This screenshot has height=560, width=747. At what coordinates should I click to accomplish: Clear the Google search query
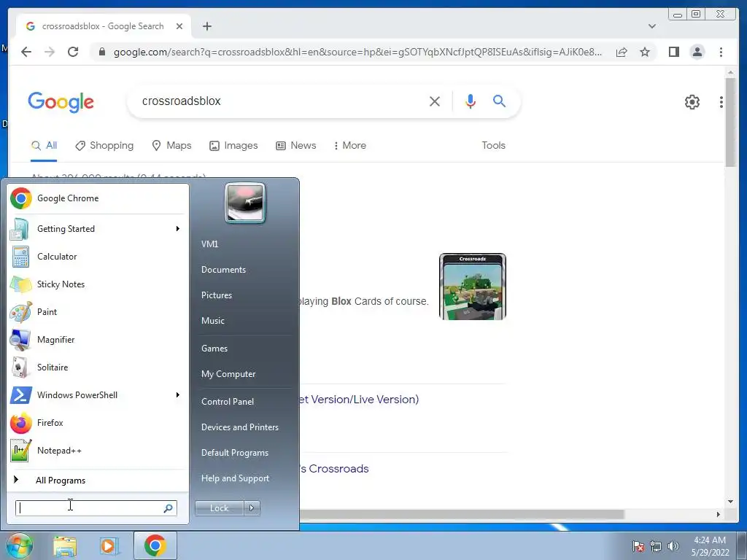[435, 101]
